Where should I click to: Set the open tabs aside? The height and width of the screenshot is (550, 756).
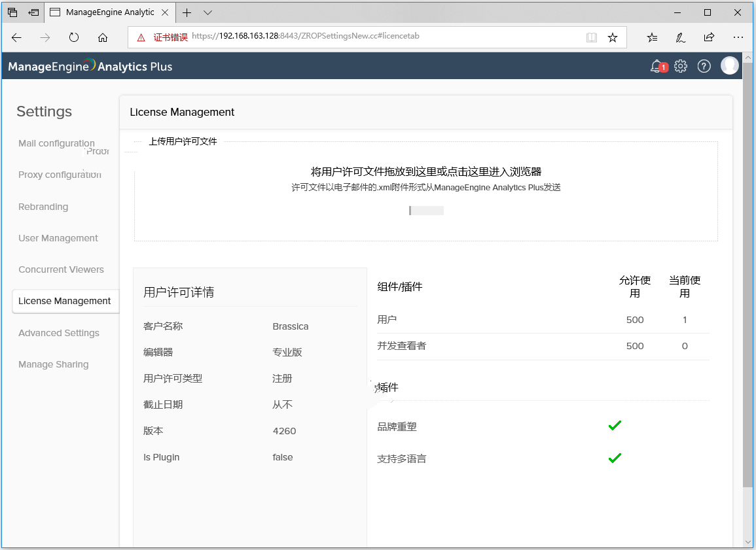[x=33, y=12]
